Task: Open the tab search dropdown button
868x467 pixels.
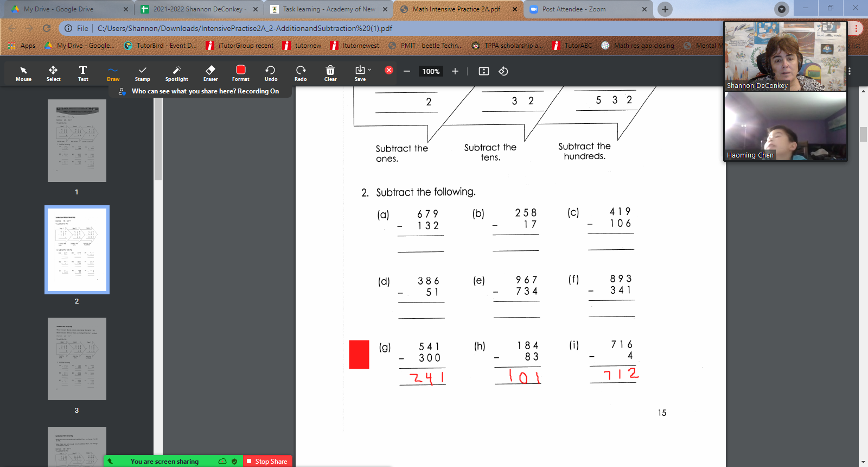Action: (x=781, y=9)
